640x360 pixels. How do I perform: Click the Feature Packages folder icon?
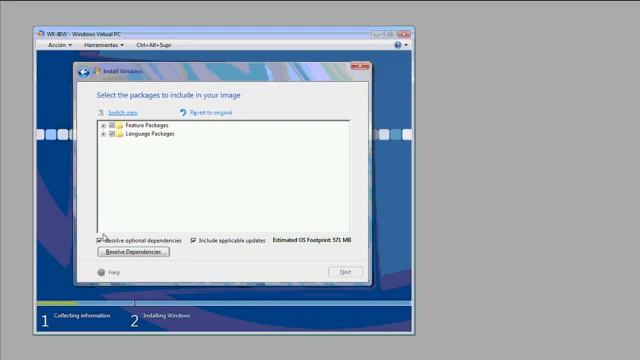tap(120, 125)
